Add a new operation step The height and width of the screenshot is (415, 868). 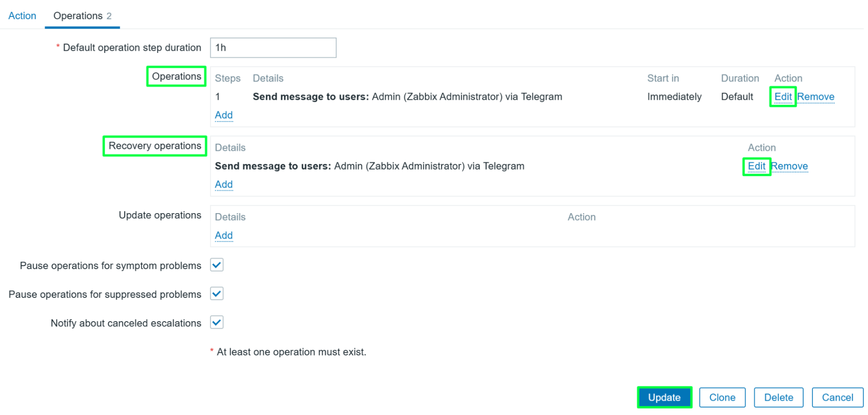[x=224, y=115]
